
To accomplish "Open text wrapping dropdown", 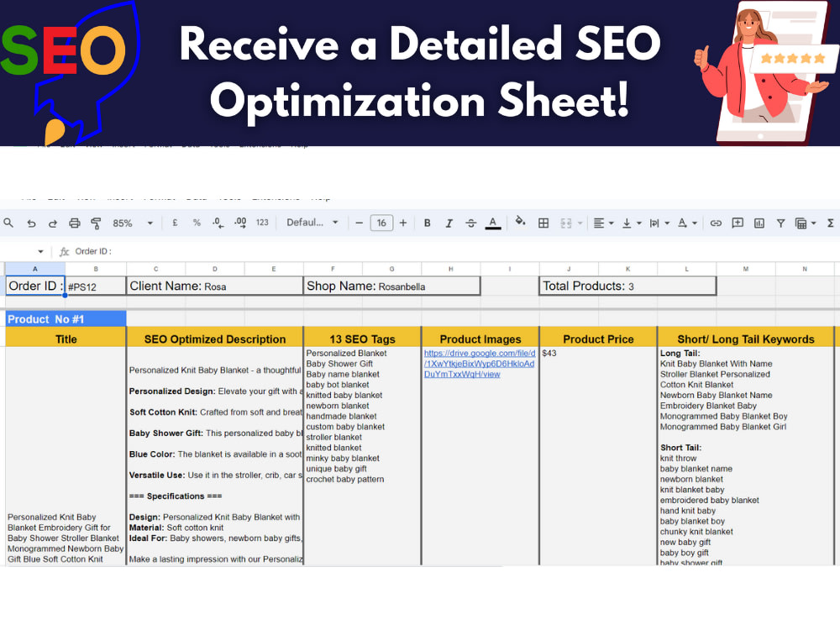I will [659, 223].
